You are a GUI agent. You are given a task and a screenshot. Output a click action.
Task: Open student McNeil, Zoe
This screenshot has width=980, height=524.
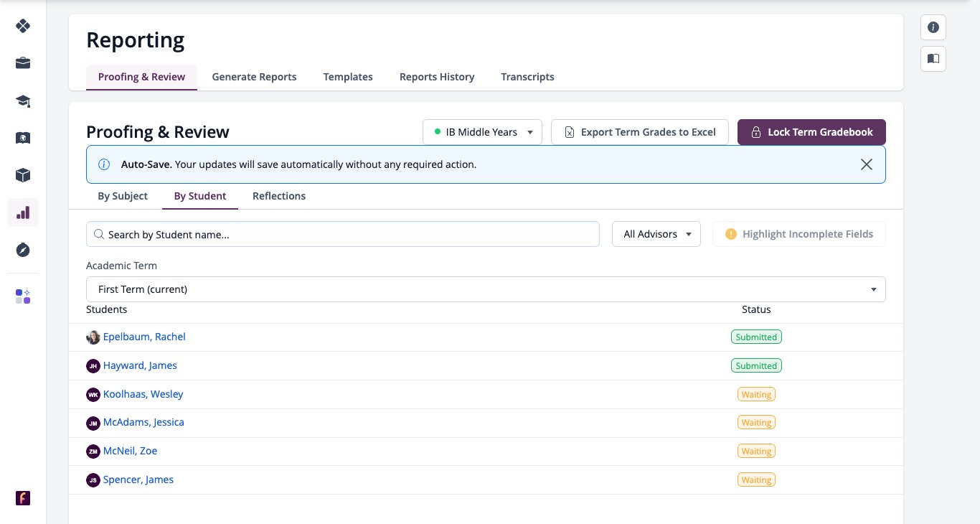[130, 451]
